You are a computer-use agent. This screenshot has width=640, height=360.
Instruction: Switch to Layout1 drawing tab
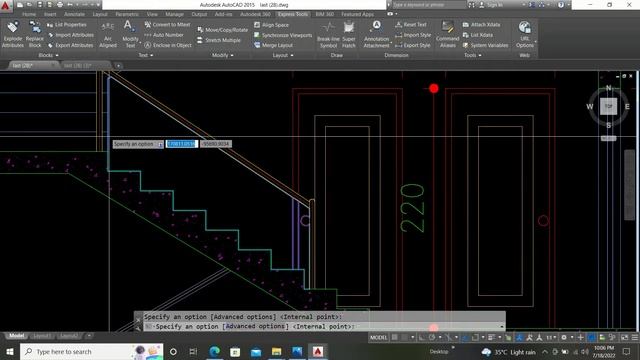point(42,336)
